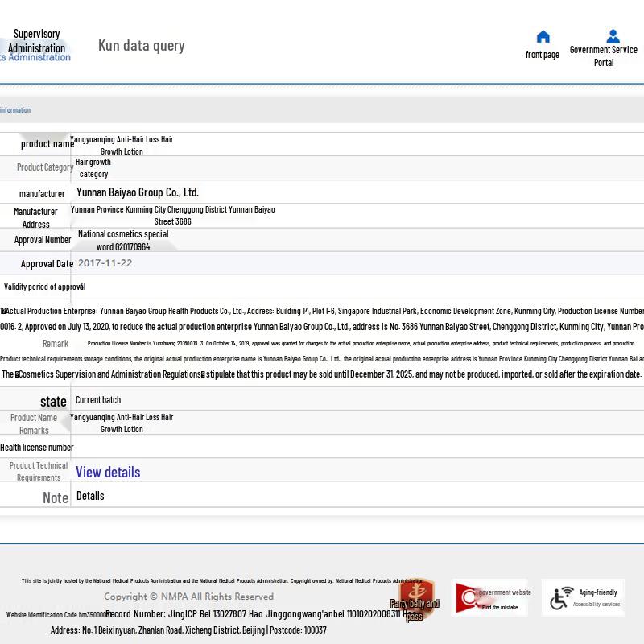Click the Website Identification Code text
The height and width of the screenshot is (644, 644).
(56, 615)
